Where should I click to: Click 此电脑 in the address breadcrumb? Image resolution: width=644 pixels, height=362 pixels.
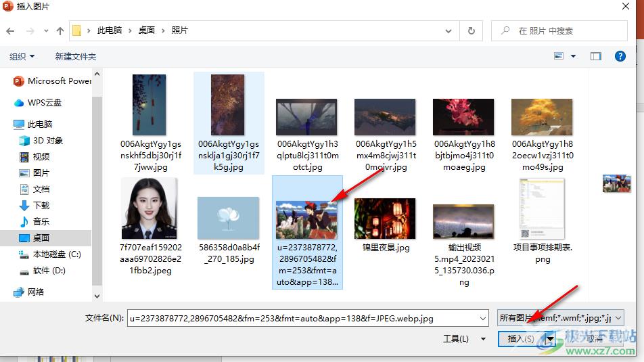click(x=110, y=30)
